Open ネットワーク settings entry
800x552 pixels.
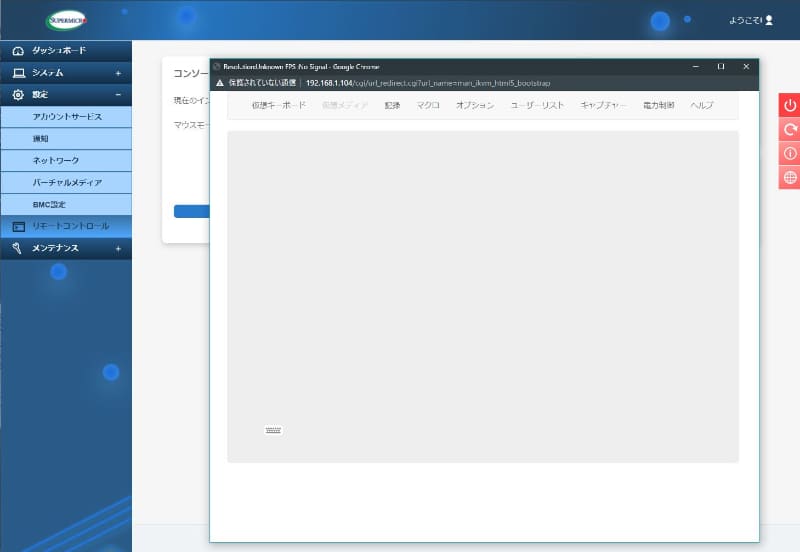[x=66, y=161]
